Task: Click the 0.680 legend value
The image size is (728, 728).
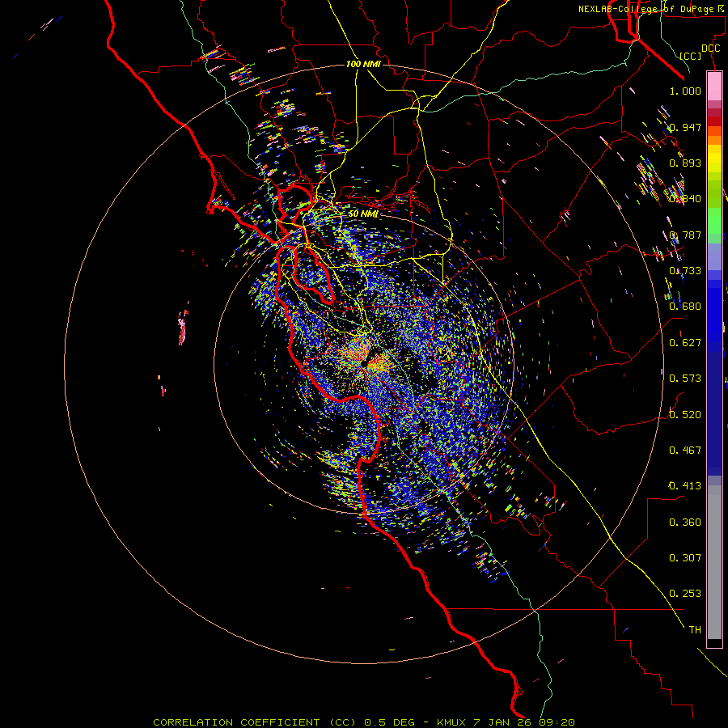Action: 685,307
